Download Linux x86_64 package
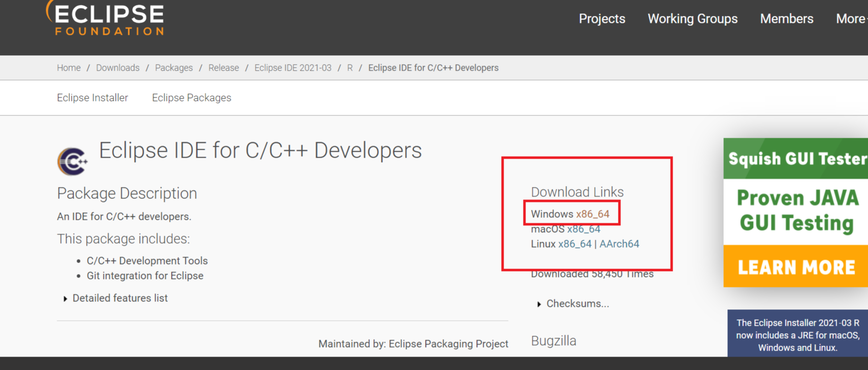This screenshot has height=370, width=868. (575, 244)
